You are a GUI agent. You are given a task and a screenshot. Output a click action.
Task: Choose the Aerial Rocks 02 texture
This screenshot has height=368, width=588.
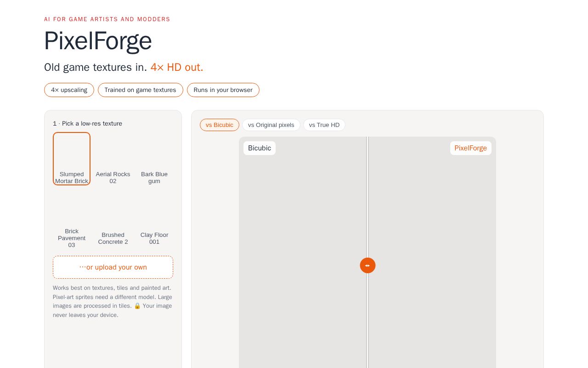coord(113,159)
